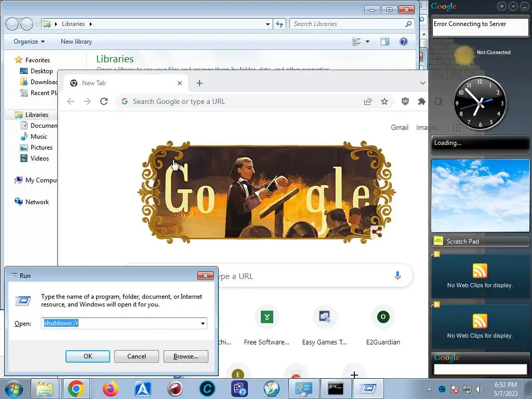Click the Action Center flag tray icon
The width and height of the screenshot is (532, 399).
click(x=454, y=389)
